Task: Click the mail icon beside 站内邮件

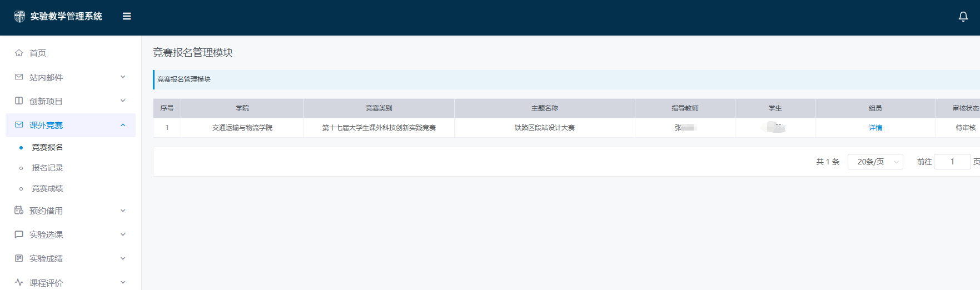Action: 19,77
